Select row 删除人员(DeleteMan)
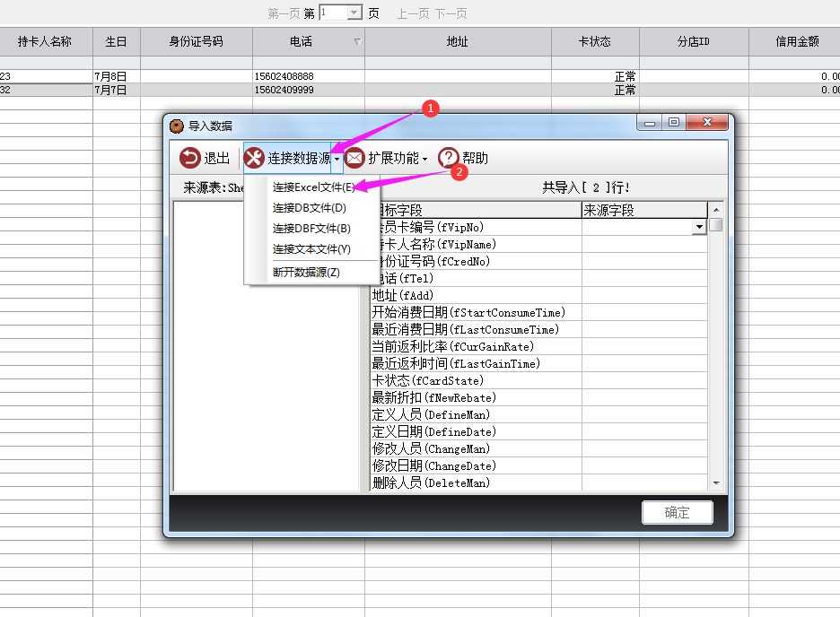Viewport: 840px width, 617px height. [538, 483]
